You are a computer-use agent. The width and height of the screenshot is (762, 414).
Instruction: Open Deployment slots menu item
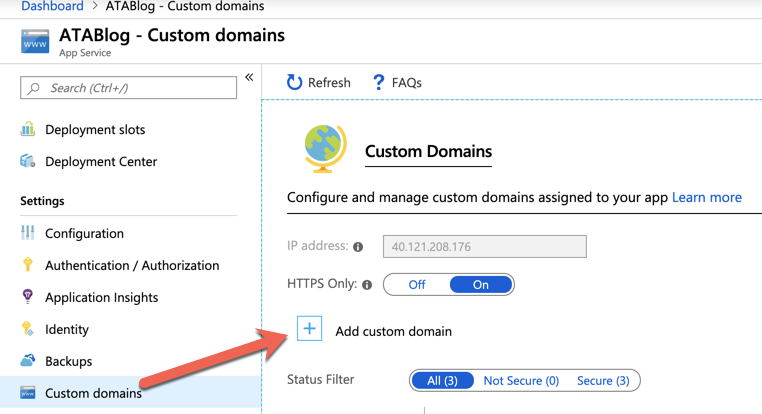(95, 130)
